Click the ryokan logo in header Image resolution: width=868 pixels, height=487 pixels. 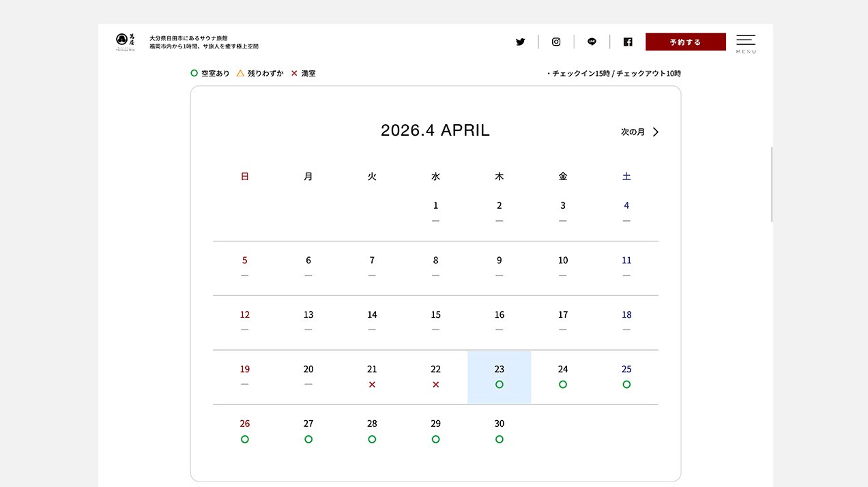pyautogui.click(x=125, y=42)
